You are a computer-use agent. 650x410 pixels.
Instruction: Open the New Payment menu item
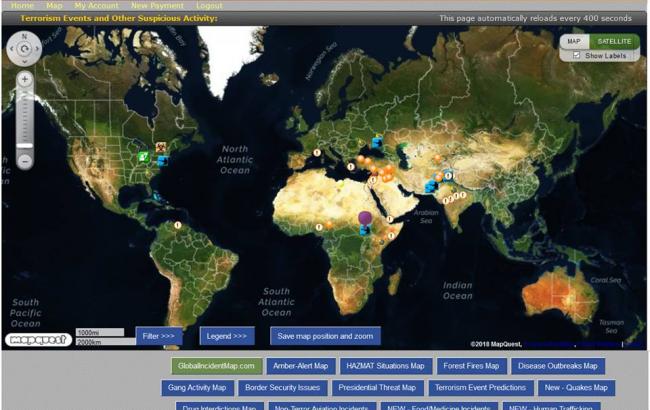157,6
